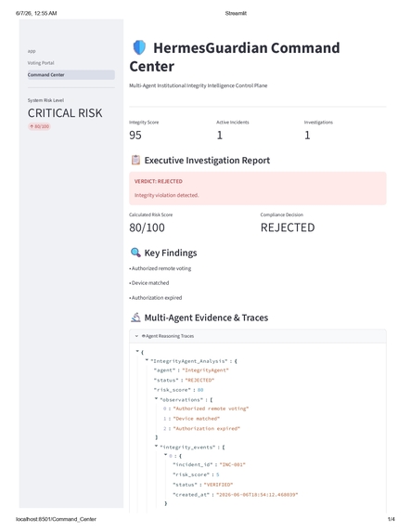Image resolution: width=411 pixels, height=532 pixels.
Task: Click the Active Incidents label
Action: click(x=233, y=123)
